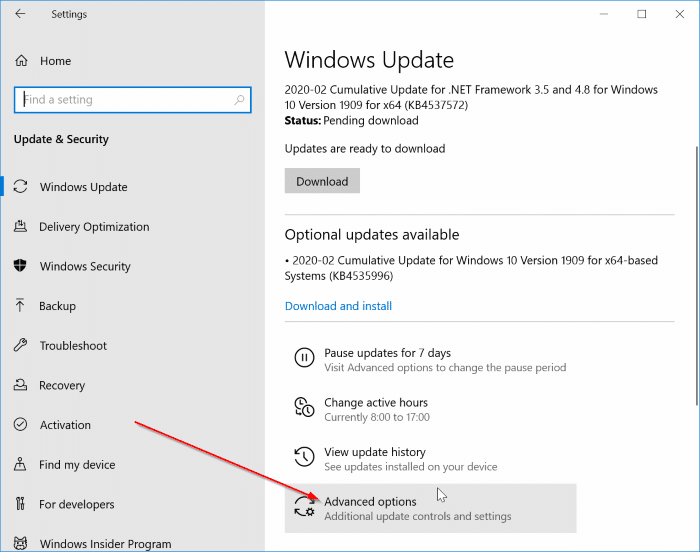Click the KB4535996 optional update text
The height and width of the screenshot is (552, 700).
471,268
